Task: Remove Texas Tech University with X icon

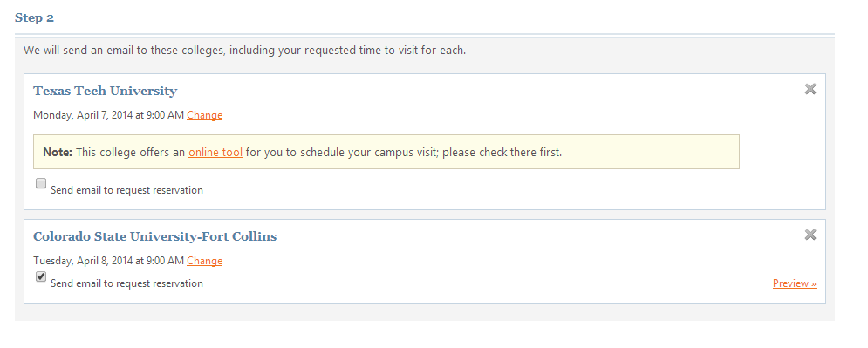Action: pos(810,89)
